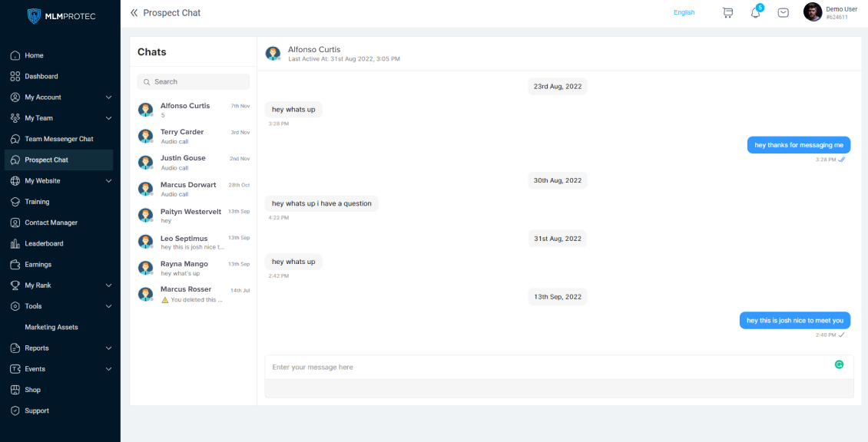
Task: Open chat with Terry Carder
Action: (194, 136)
